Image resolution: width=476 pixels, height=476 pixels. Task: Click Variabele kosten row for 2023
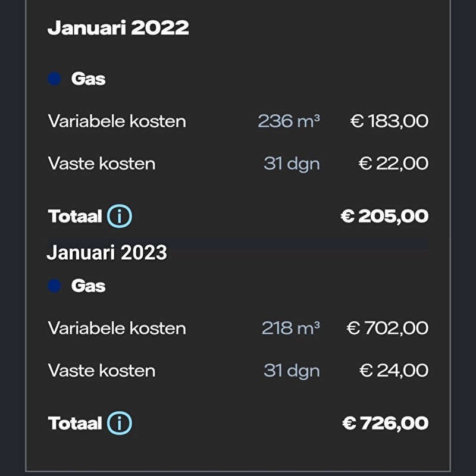(x=238, y=328)
